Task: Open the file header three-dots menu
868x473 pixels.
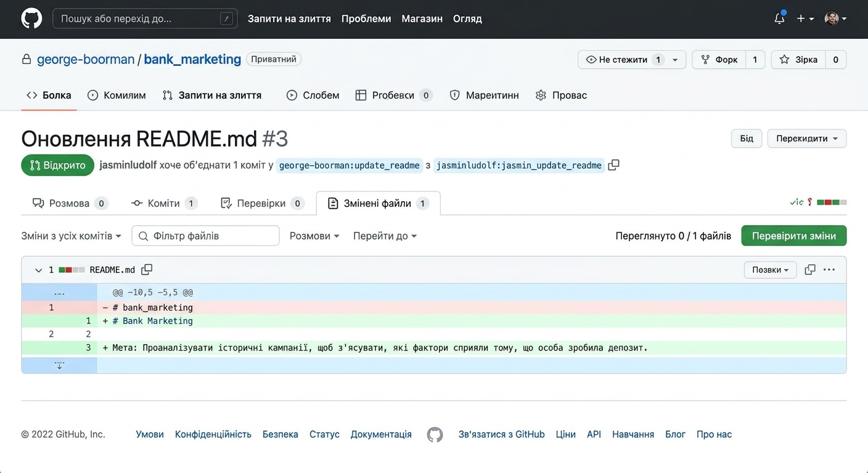Action: [829, 270]
